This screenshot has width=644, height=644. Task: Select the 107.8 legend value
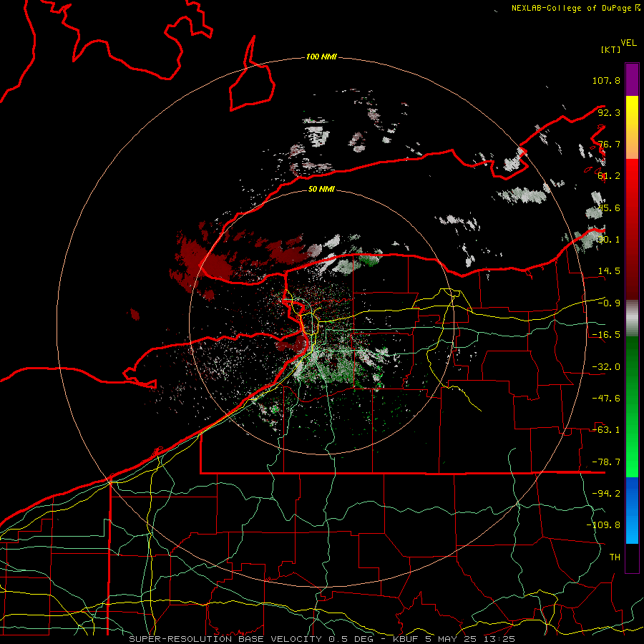pyautogui.click(x=606, y=80)
